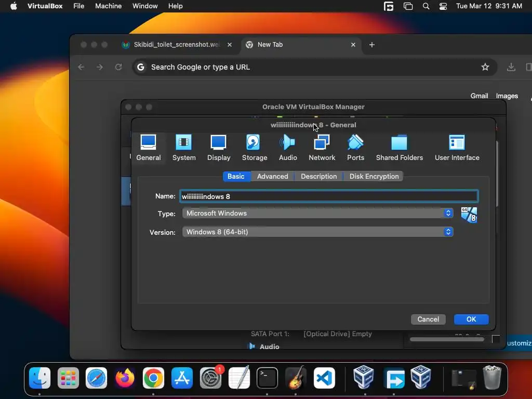Click Chrome's back arrow
The image size is (532, 399).
81,67
